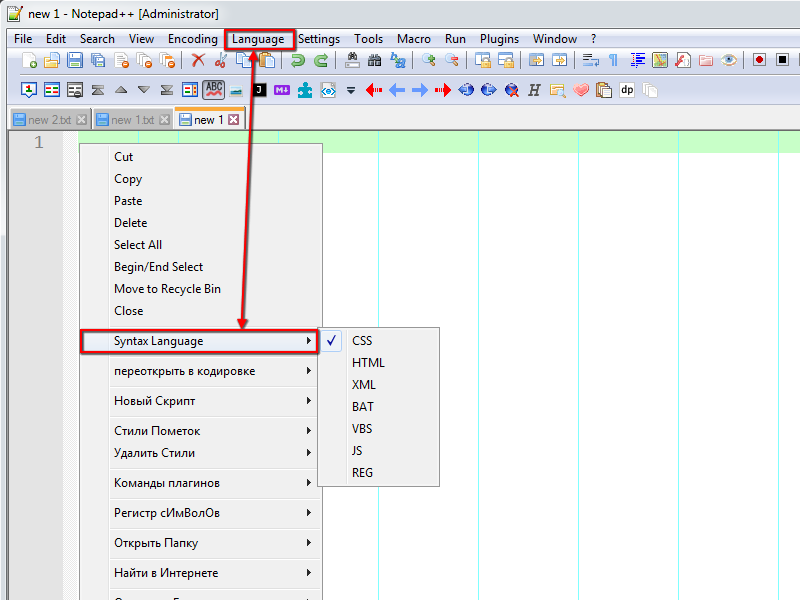800x600 pixels.
Task: Expand the Новый Скрипт submenu
Action: 199,401
